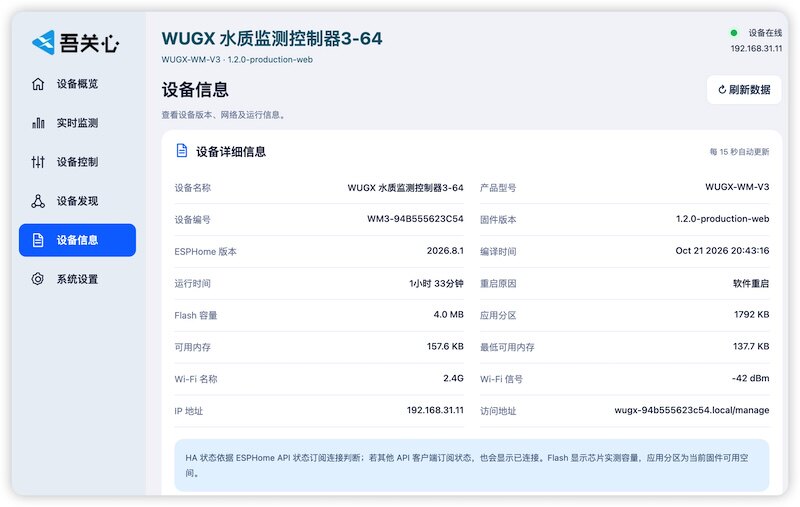Click the 最低可用内存 value 137.7 KB
Viewport: 800px width, 507px height.
coord(751,346)
